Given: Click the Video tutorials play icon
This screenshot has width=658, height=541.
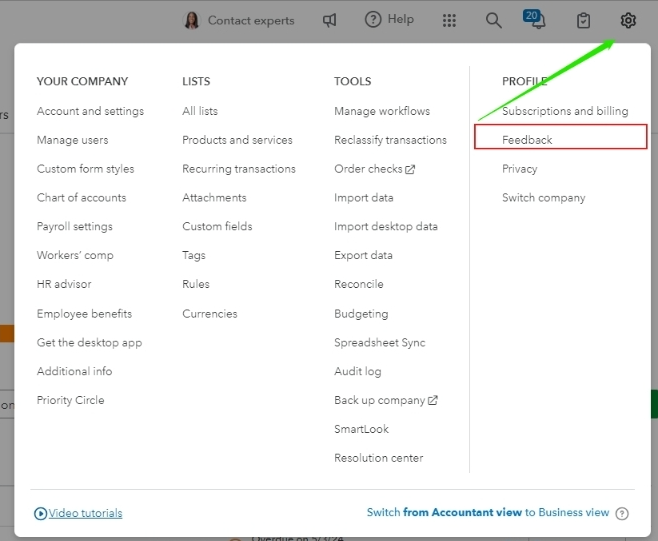Looking at the screenshot, I should 41,513.
